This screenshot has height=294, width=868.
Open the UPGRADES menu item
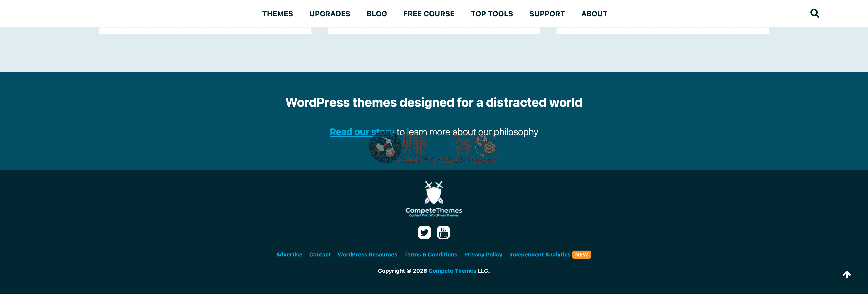click(330, 14)
